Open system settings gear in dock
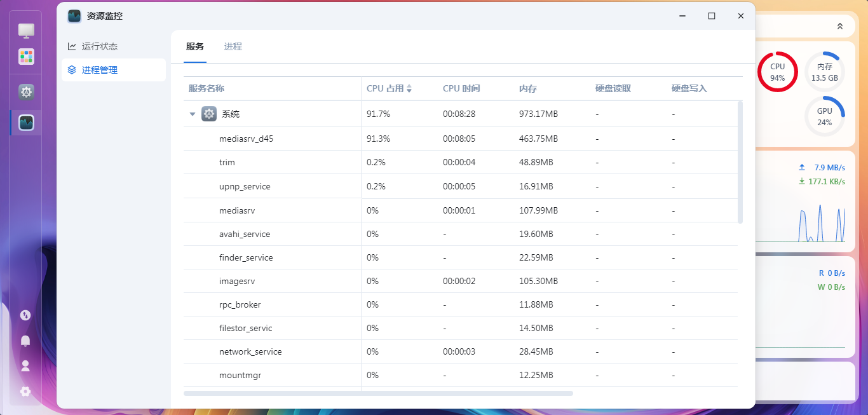 26,92
